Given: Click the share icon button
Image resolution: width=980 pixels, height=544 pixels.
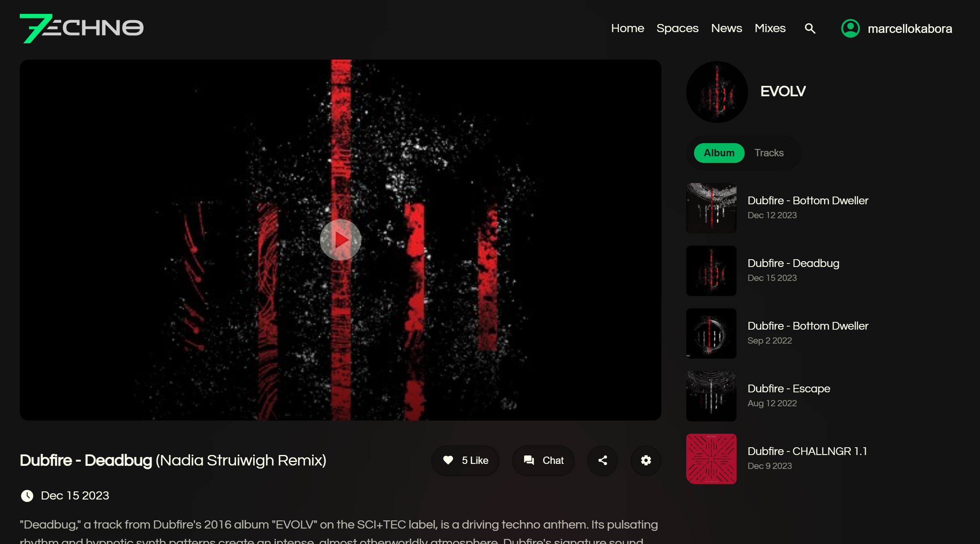Looking at the screenshot, I should [603, 460].
